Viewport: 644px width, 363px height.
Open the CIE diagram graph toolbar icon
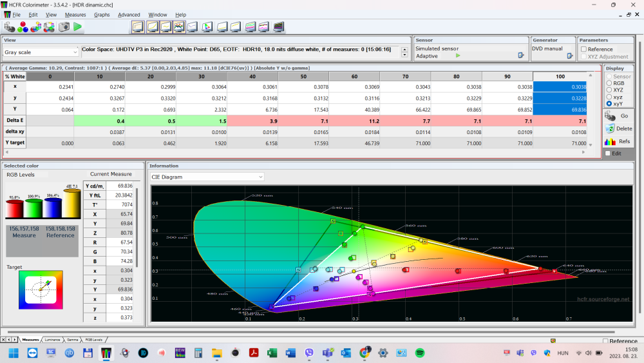click(207, 27)
